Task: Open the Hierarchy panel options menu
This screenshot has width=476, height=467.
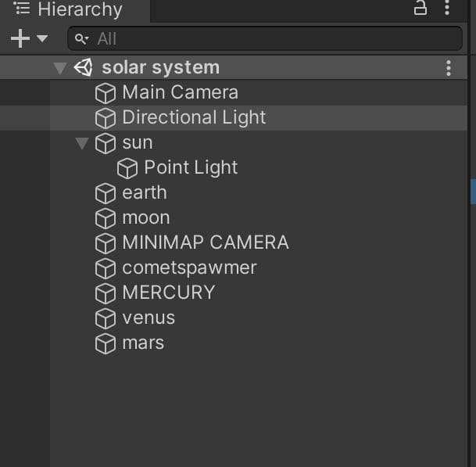Action: pyautogui.click(x=447, y=7)
